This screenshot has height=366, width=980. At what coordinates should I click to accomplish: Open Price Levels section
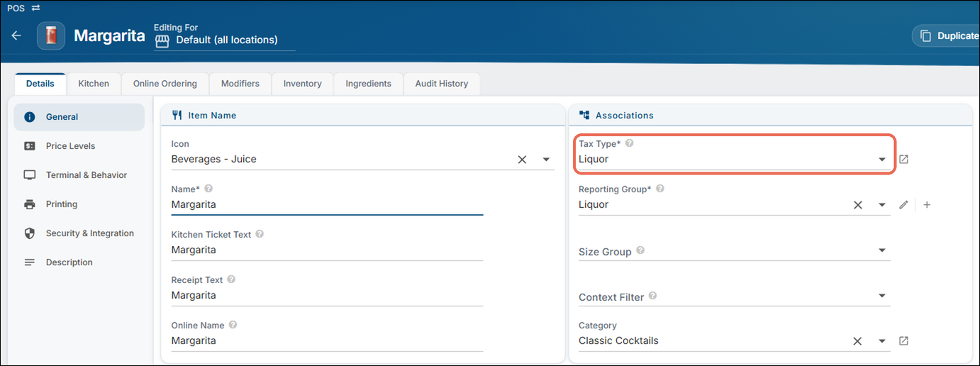point(79,146)
